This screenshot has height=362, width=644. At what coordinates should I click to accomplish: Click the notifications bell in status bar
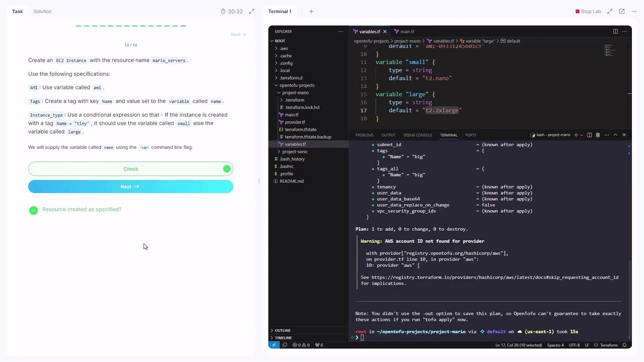[624, 345]
